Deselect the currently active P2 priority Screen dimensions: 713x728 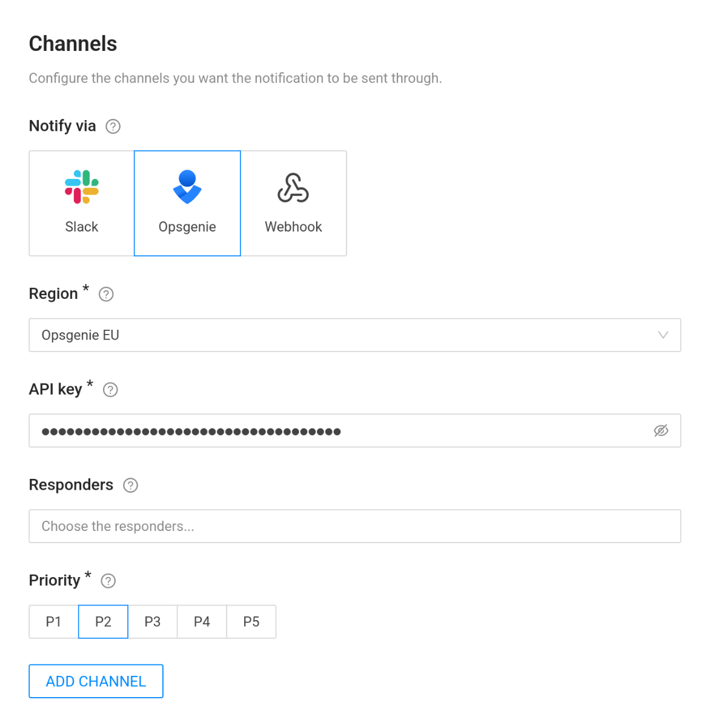point(102,621)
